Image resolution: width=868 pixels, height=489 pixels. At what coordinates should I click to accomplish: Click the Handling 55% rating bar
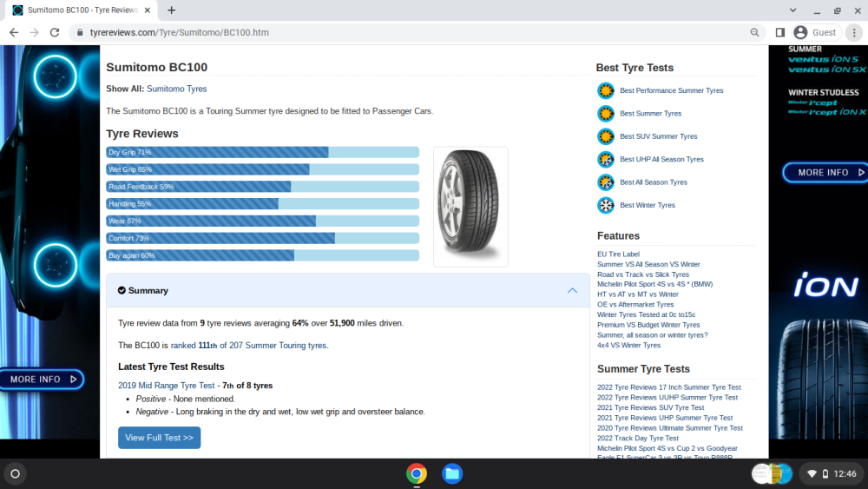(x=262, y=204)
